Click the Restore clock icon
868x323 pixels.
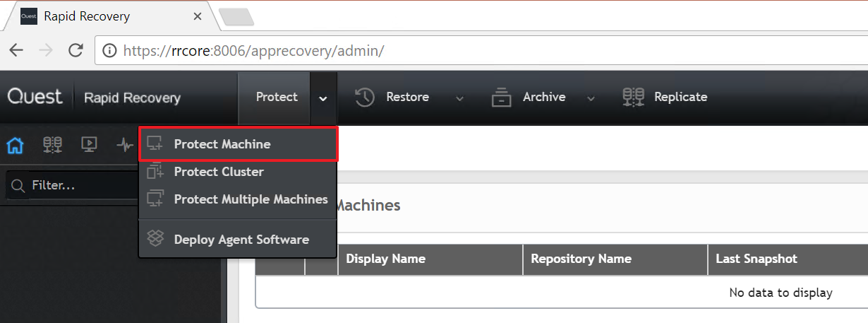[364, 98]
